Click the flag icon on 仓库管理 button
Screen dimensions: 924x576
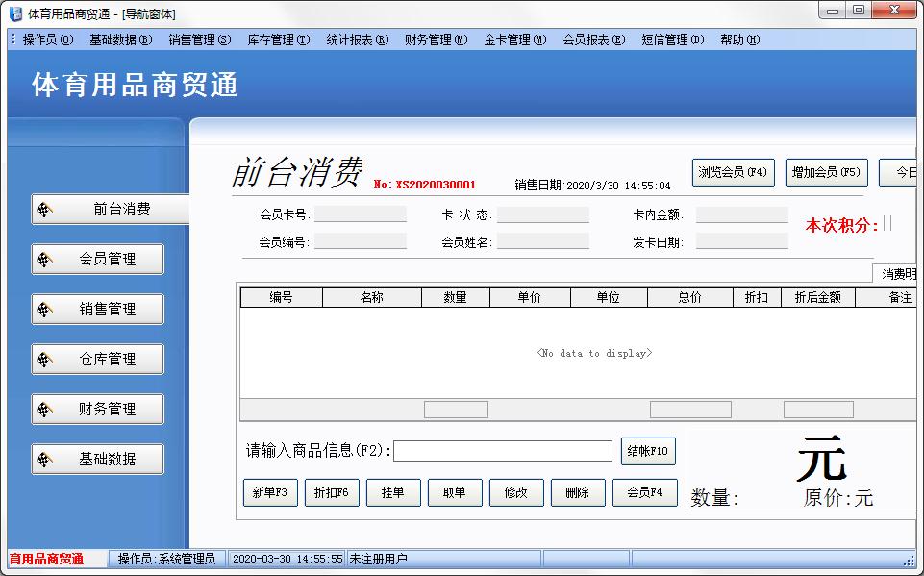pyautogui.click(x=45, y=360)
